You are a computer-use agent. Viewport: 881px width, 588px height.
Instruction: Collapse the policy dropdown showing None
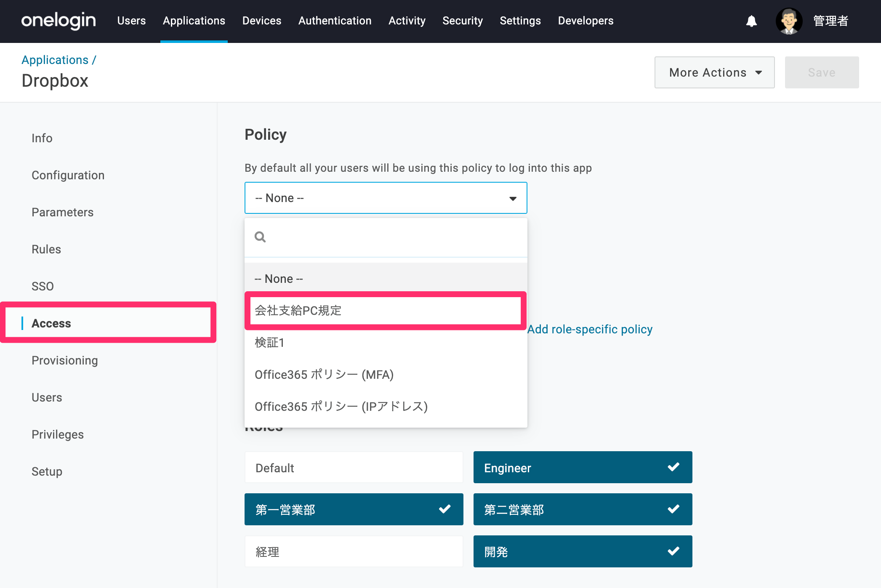tap(386, 198)
